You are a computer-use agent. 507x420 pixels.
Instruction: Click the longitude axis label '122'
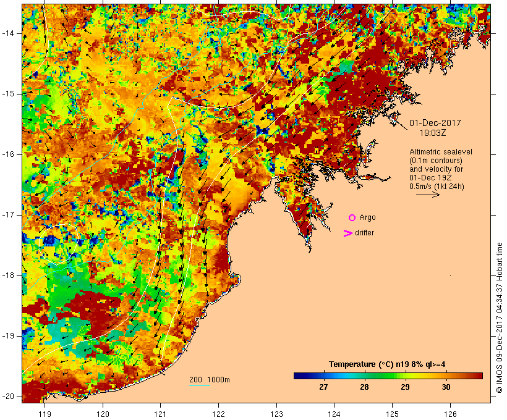(219, 414)
